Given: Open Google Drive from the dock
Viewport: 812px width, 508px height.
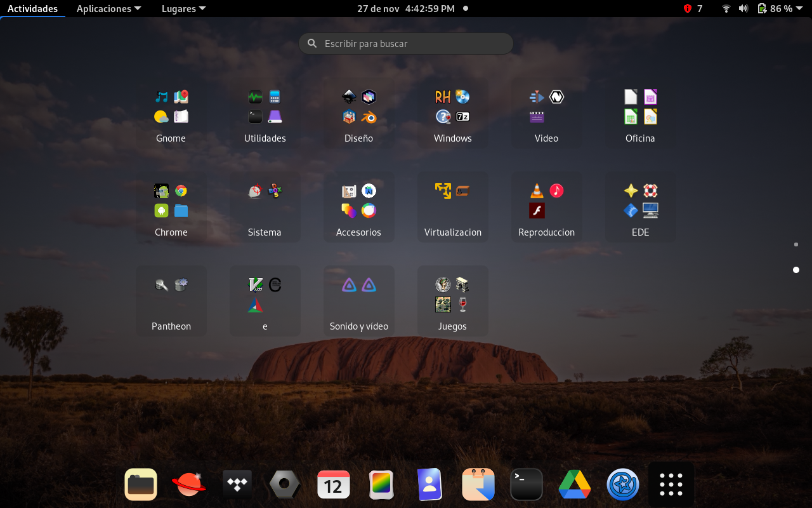Looking at the screenshot, I should 575,485.
